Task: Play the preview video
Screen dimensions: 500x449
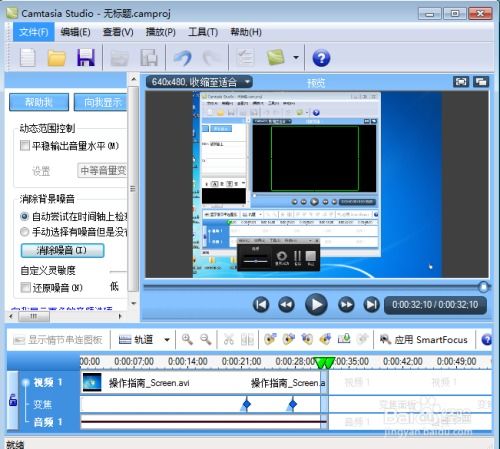Action: pos(316,304)
